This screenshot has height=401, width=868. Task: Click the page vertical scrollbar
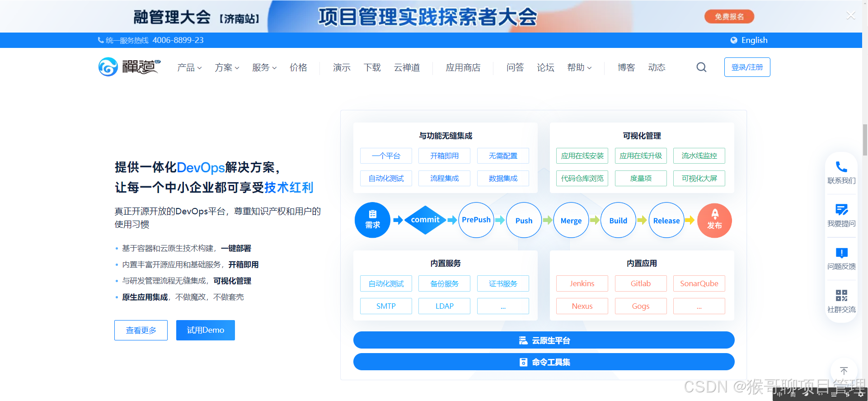[x=865, y=140]
